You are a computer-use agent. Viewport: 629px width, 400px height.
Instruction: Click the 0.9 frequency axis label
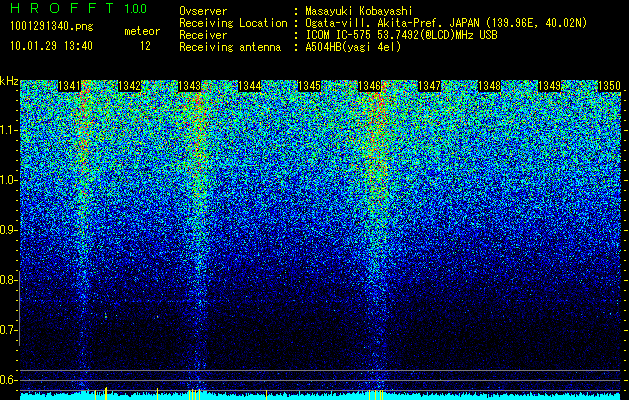coord(9,230)
